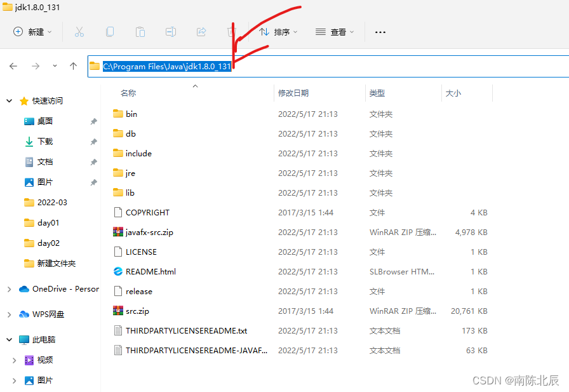Click the Share icon in the toolbar

tap(201, 32)
